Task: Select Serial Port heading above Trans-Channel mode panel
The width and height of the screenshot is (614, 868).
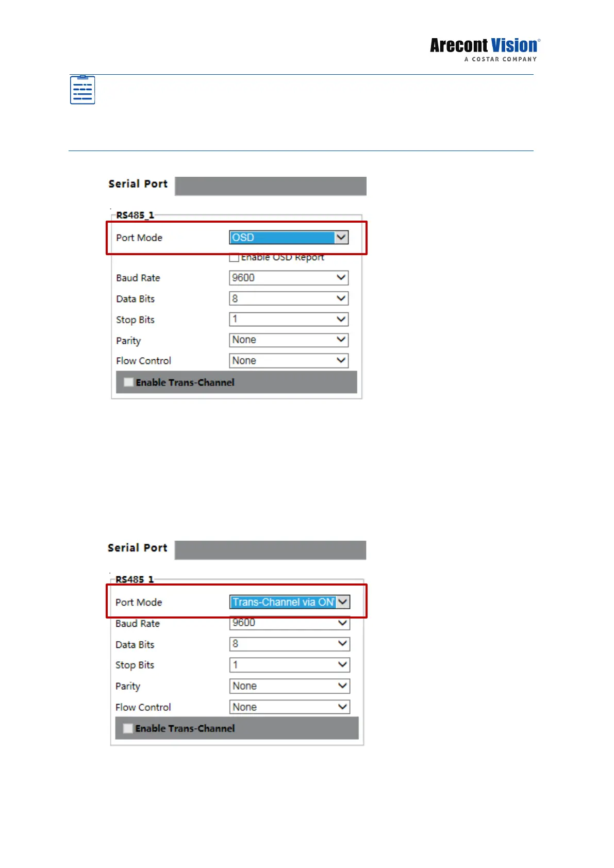Action: click(137, 548)
